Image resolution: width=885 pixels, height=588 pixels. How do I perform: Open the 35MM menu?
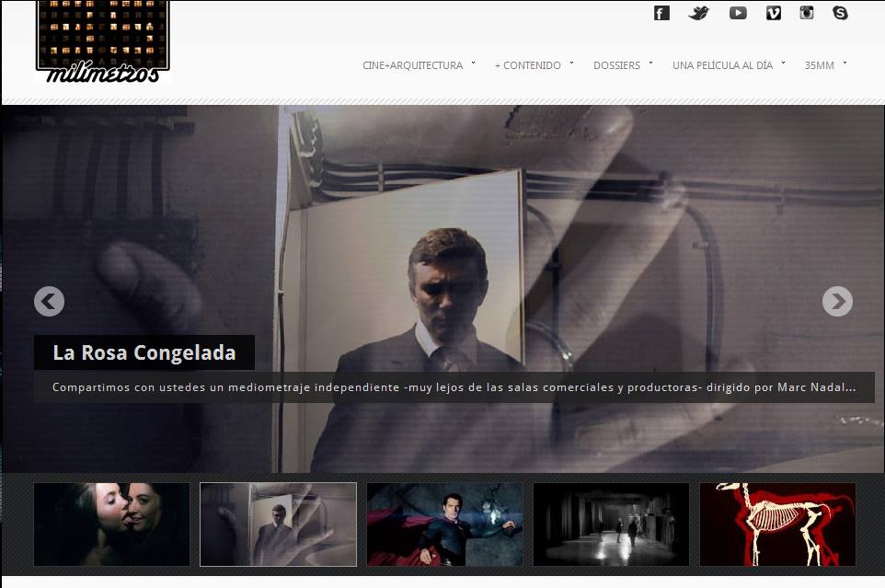(819, 65)
